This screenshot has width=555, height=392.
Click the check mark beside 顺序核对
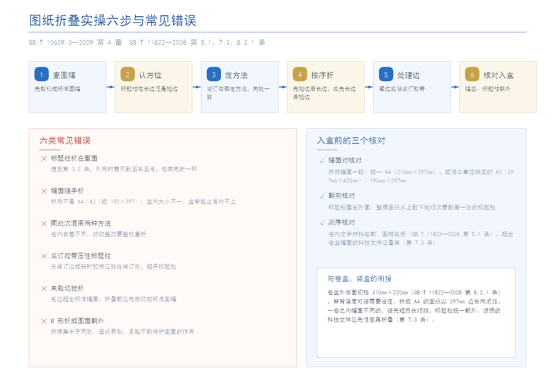coord(322,223)
